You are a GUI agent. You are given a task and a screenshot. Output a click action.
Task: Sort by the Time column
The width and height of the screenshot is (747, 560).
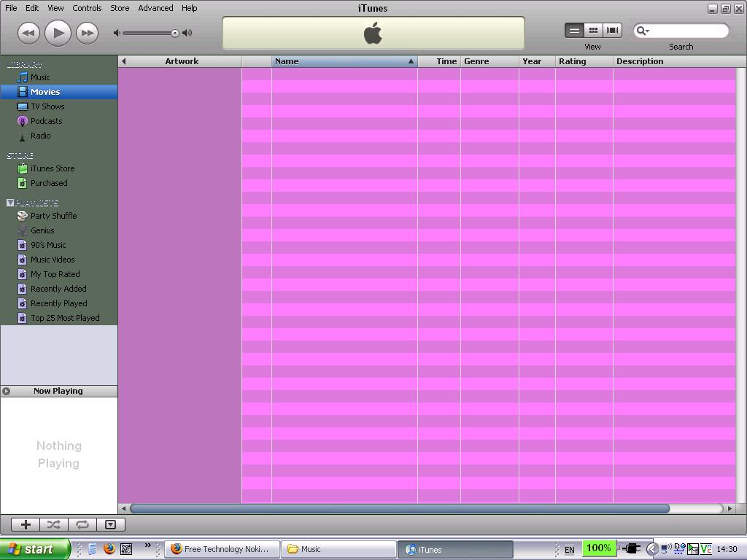[438, 61]
